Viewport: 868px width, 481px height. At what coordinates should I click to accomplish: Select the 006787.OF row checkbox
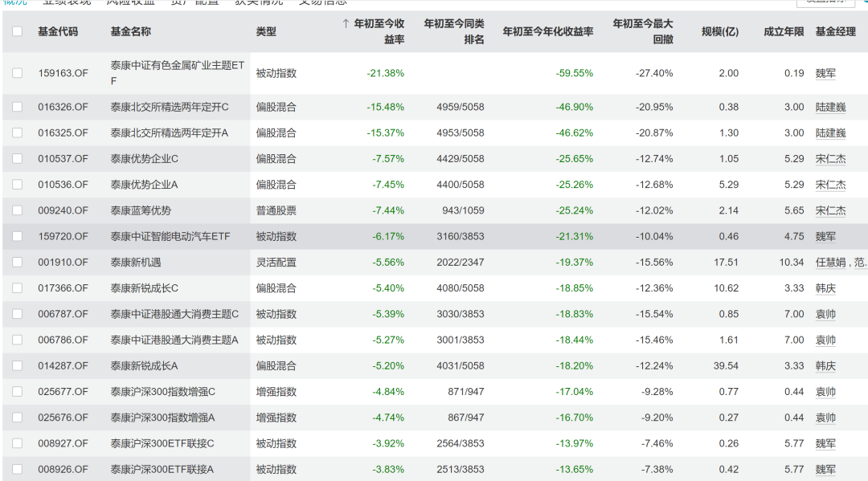click(x=17, y=314)
